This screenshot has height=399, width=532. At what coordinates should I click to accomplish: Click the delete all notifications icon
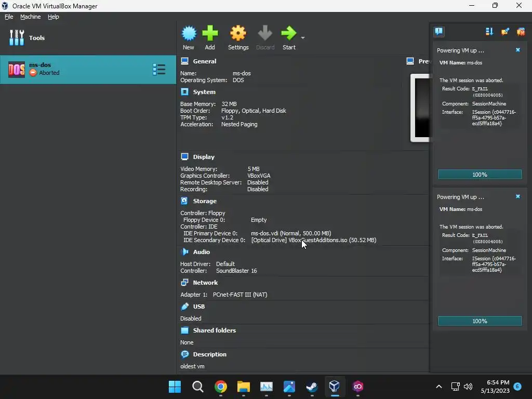point(521,32)
